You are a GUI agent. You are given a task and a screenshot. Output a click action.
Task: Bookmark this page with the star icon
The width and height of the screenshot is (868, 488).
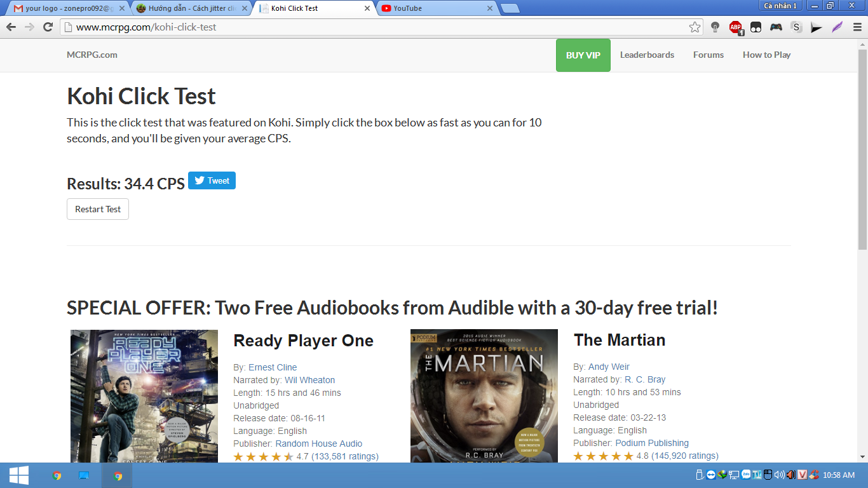(x=695, y=27)
